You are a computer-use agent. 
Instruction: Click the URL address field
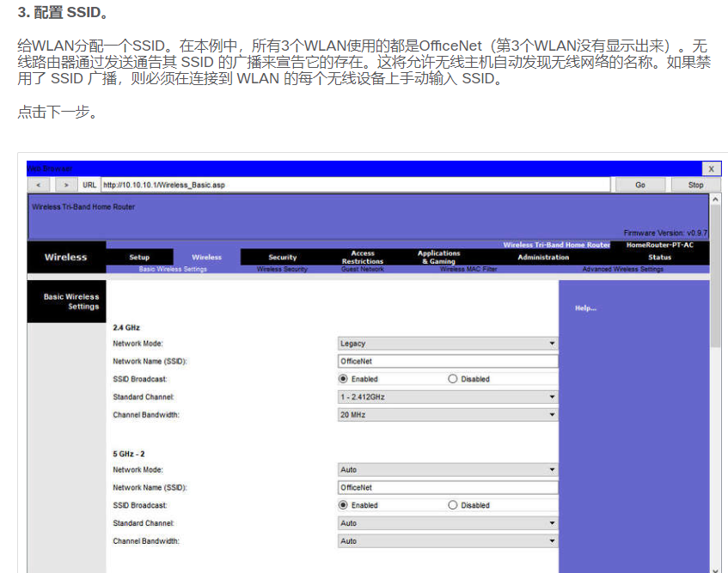click(355, 185)
